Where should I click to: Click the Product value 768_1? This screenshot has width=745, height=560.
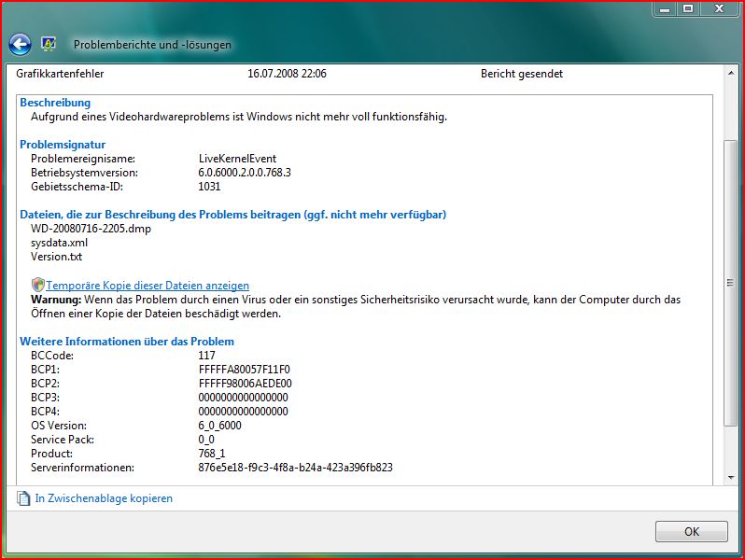click(x=212, y=454)
